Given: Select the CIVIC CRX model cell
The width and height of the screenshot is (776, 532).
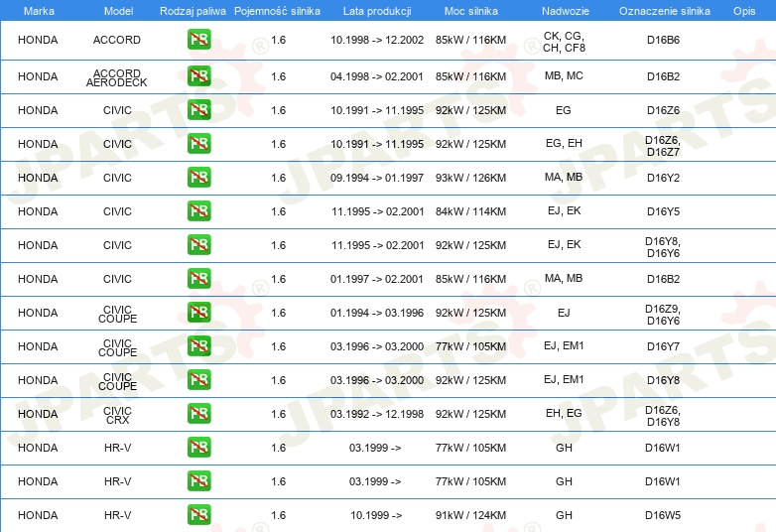Looking at the screenshot, I should point(117,415).
